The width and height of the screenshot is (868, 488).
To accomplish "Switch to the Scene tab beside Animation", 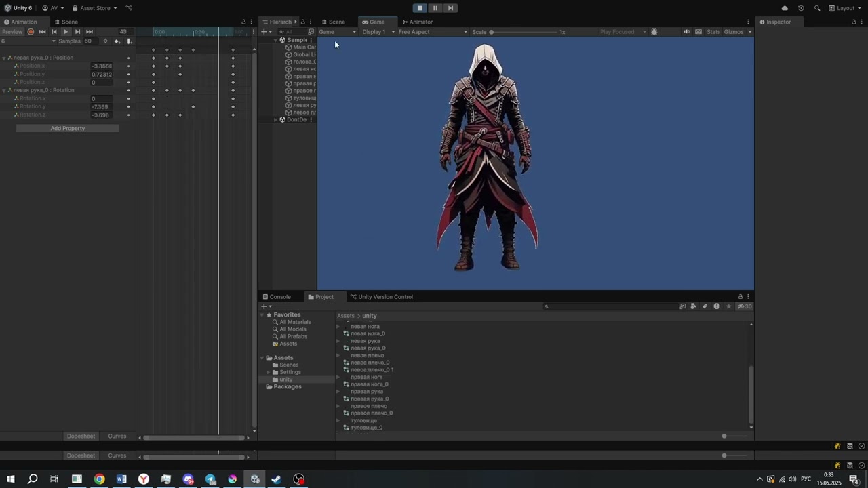I will click(x=66, y=22).
